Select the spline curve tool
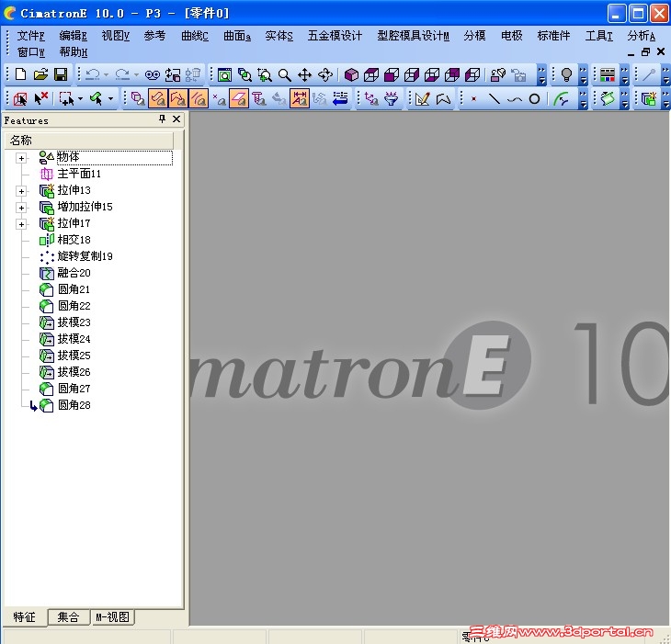The width and height of the screenshot is (671, 644). coord(515,99)
